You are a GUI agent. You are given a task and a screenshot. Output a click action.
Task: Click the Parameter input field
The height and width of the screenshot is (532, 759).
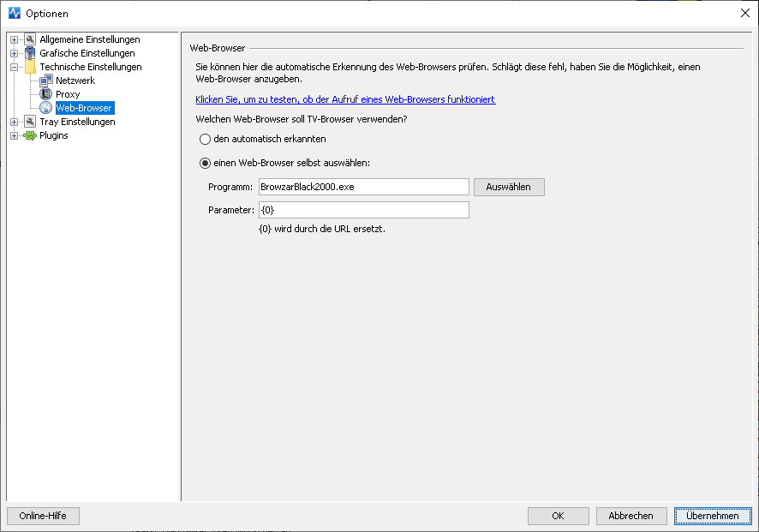pyautogui.click(x=363, y=210)
